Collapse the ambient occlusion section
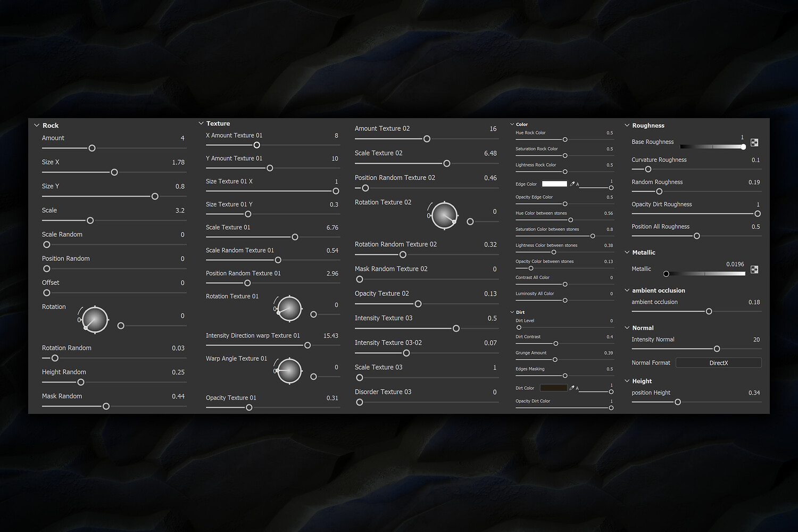The height and width of the screenshot is (532, 798). pyautogui.click(x=627, y=290)
